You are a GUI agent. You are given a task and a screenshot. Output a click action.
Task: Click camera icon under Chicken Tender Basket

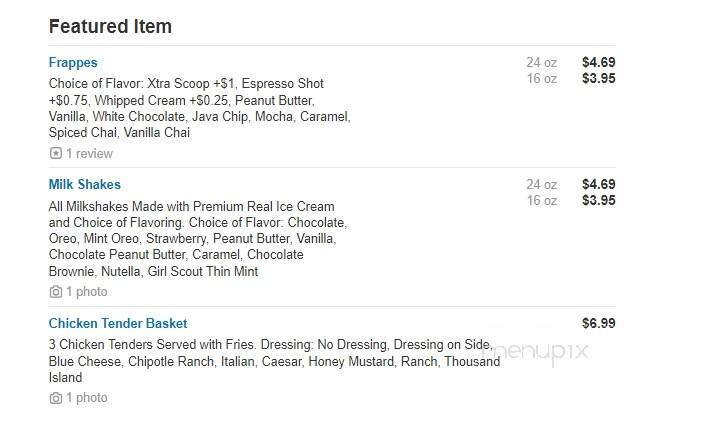pos(55,398)
